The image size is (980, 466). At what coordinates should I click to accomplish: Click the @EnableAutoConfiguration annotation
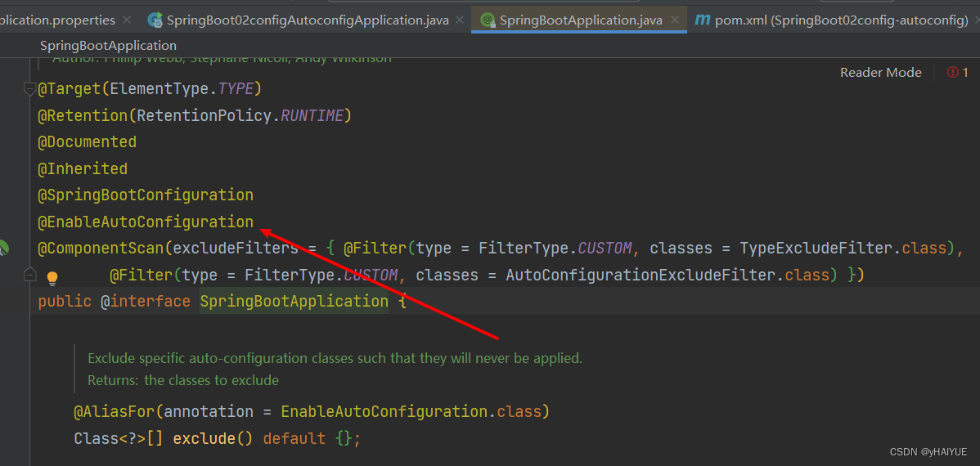click(x=146, y=221)
